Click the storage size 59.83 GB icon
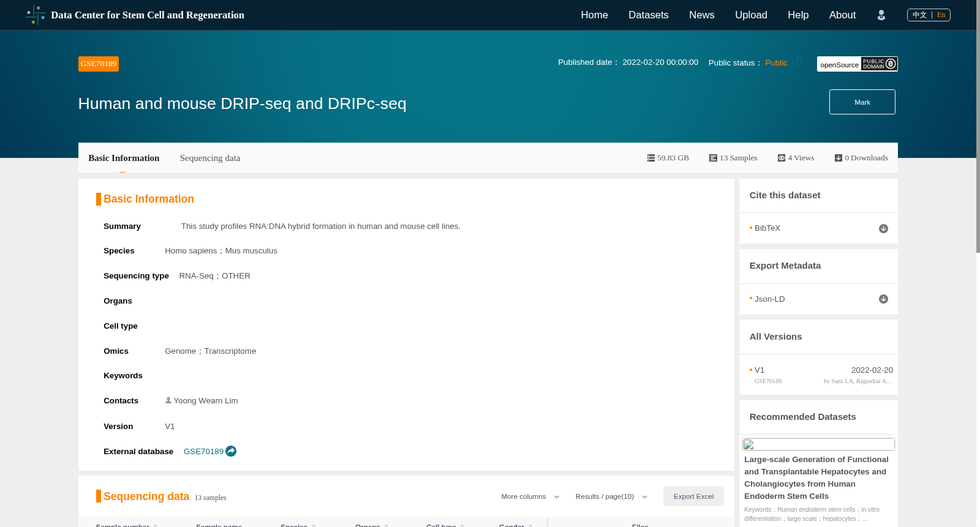This screenshot has height=527, width=980. (x=651, y=158)
